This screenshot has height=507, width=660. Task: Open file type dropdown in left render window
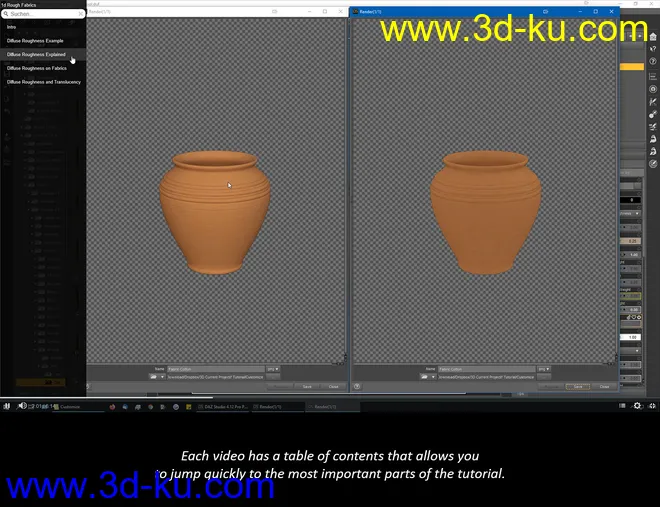click(273, 369)
